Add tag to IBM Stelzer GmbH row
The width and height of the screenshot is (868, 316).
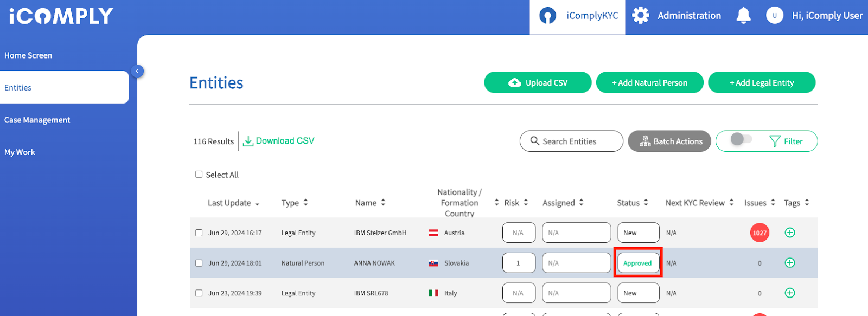point(790,233)
